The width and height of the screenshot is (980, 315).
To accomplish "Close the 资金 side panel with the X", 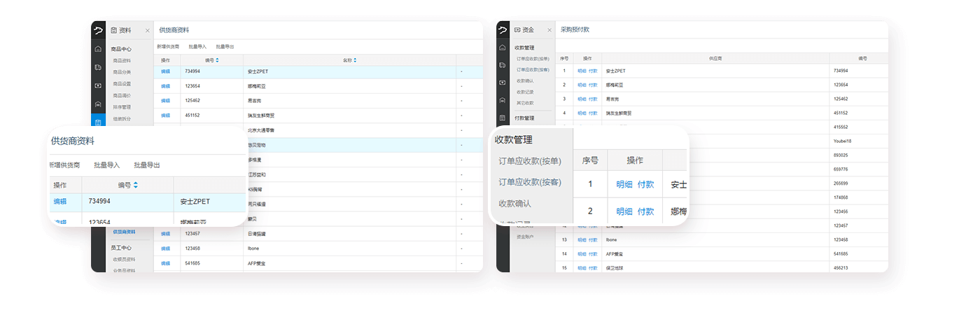I will [551, 30].
